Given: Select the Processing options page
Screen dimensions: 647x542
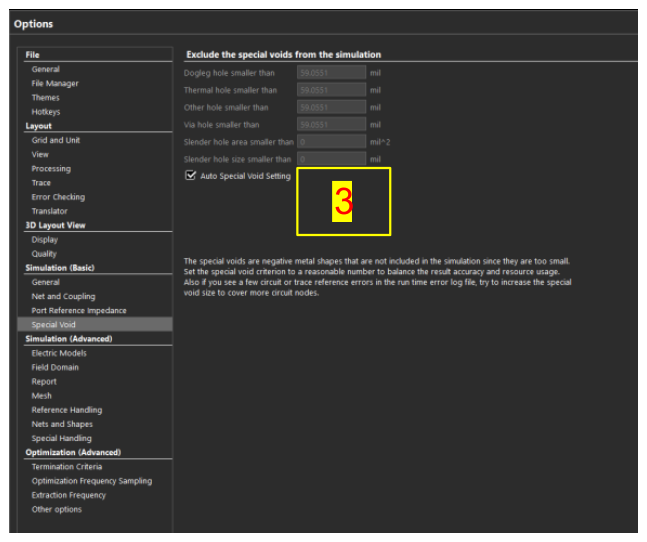Looking at the screenshot, I should click(51, 169).
